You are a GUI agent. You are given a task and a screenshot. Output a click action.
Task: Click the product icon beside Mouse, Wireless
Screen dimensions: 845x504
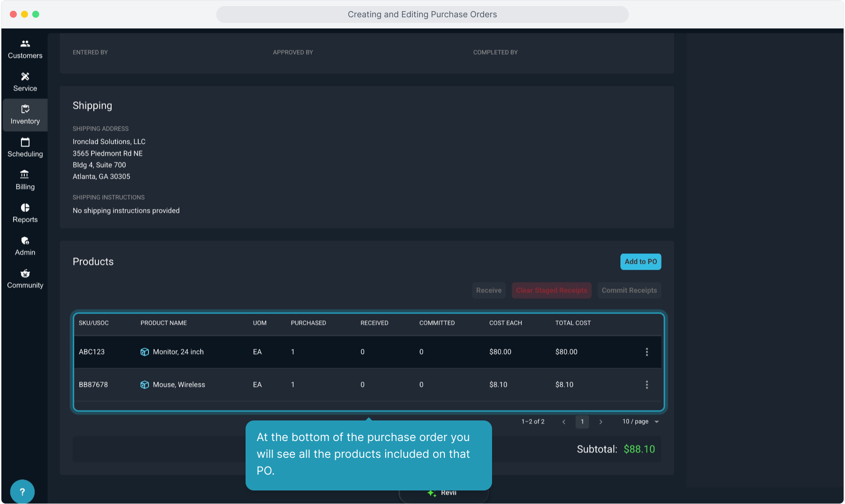click(145, 385)
